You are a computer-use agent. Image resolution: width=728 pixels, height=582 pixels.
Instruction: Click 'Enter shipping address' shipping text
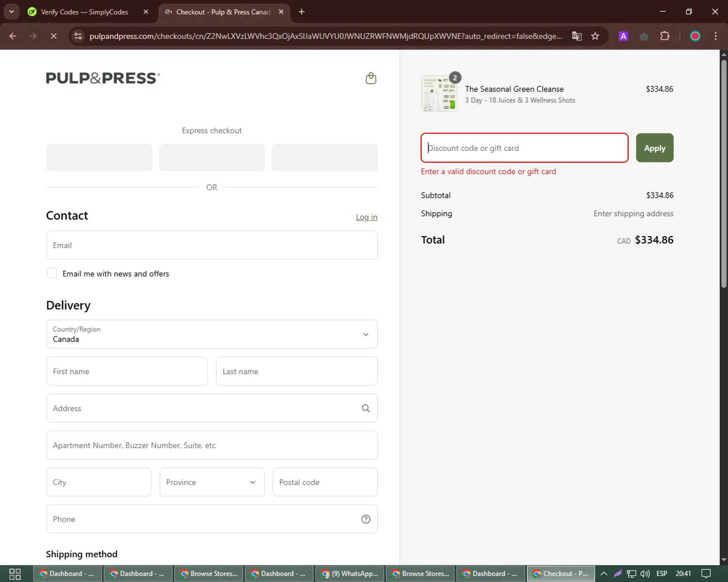[x=633, y=214]
